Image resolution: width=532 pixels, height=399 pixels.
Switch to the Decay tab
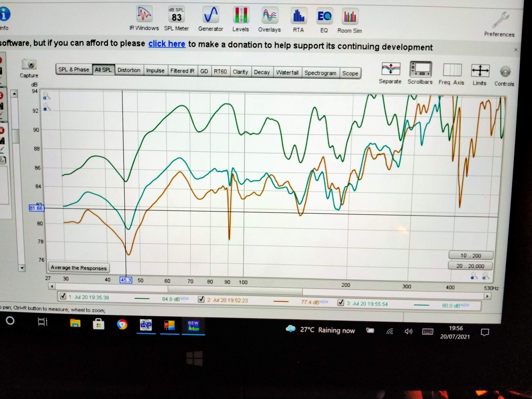coord(262,72)
